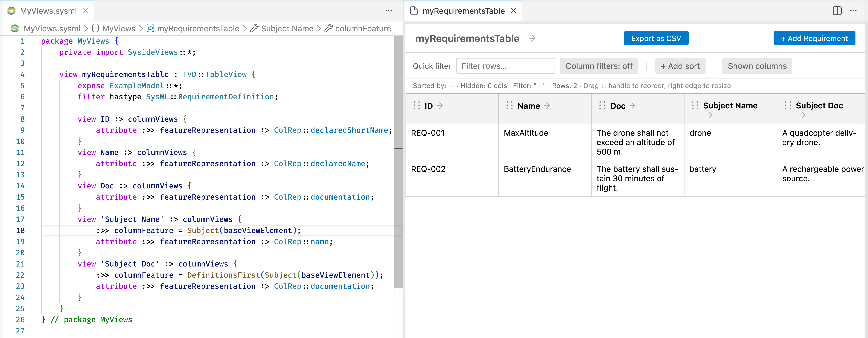Select Subject Name in the breadcrumb
The height and width of the screenshot is (338, 868).
coord(287,28)
